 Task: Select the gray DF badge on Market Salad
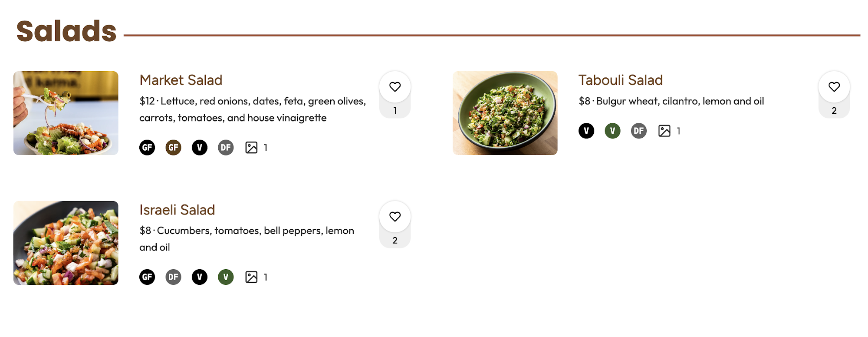pyautogui.click(x=226, y=148)
